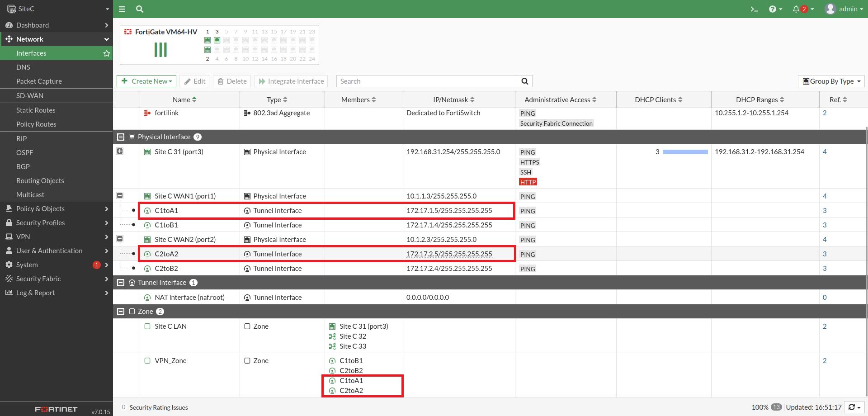Open the BGP settings page
Screen dimensions: 868x416
pyautogui.click(x=57, y=167)
